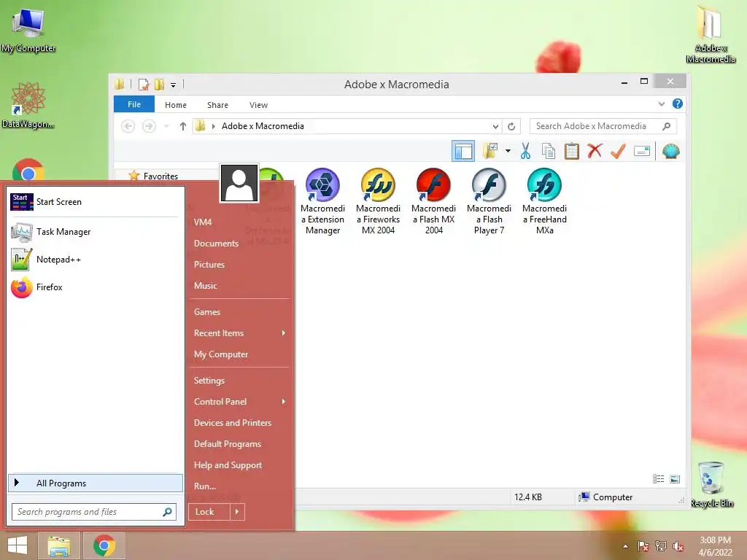Open Macromedia Extension Manager shortcut

pos(322,201)
